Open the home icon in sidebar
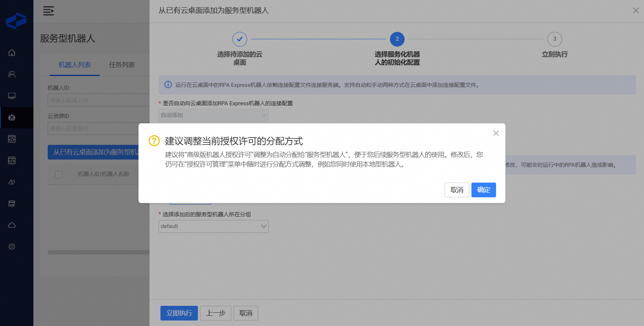This screenshot has height=326, width=644. pos(12,53)
